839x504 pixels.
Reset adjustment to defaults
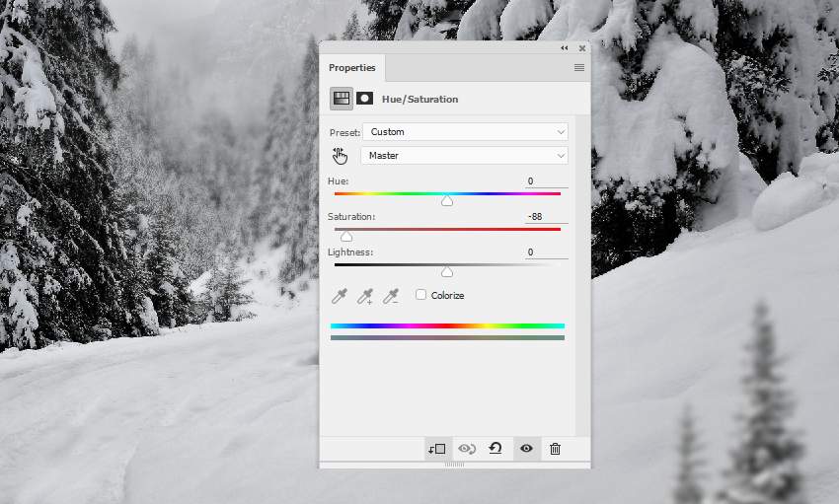pos(496,449)
